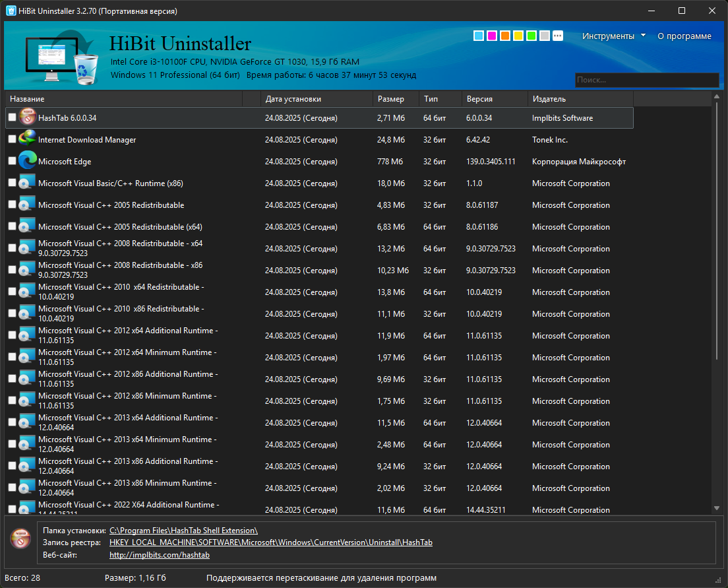Check the Visual C++ 2013 x64 Additional Runtime checkbox
This screenshot has height=588, width=728.
coord(12,422)
